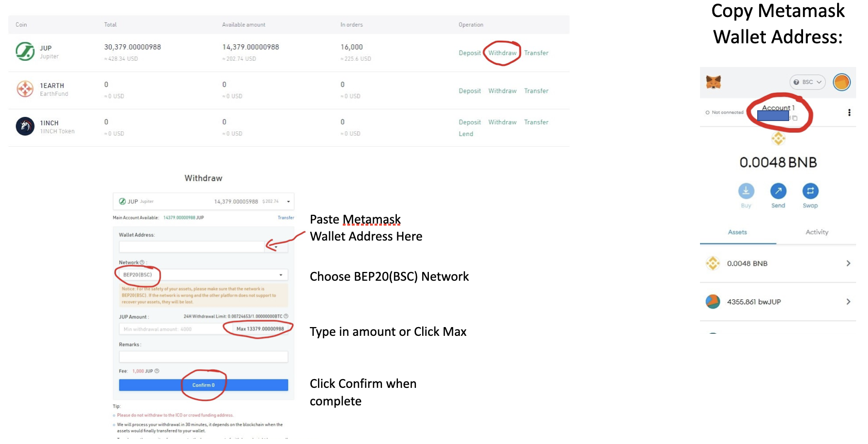Image resolution: width=868 pixels, height=444 pixels.
Task: Open the BSC network selector dropdown
Action: [807, 82]
